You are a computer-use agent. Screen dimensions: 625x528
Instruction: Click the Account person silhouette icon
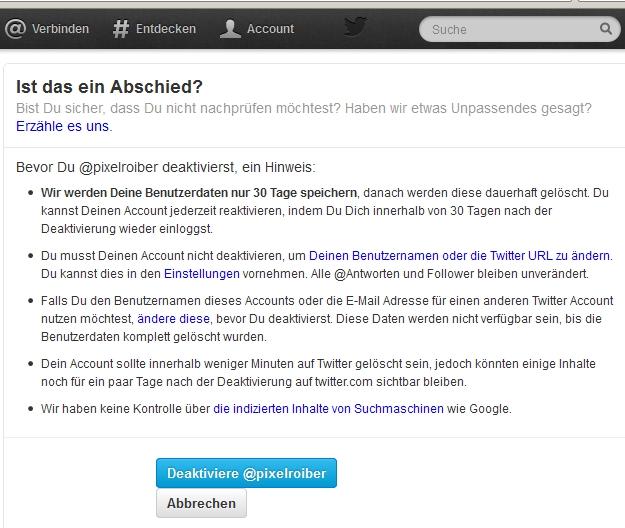(230, 29)
